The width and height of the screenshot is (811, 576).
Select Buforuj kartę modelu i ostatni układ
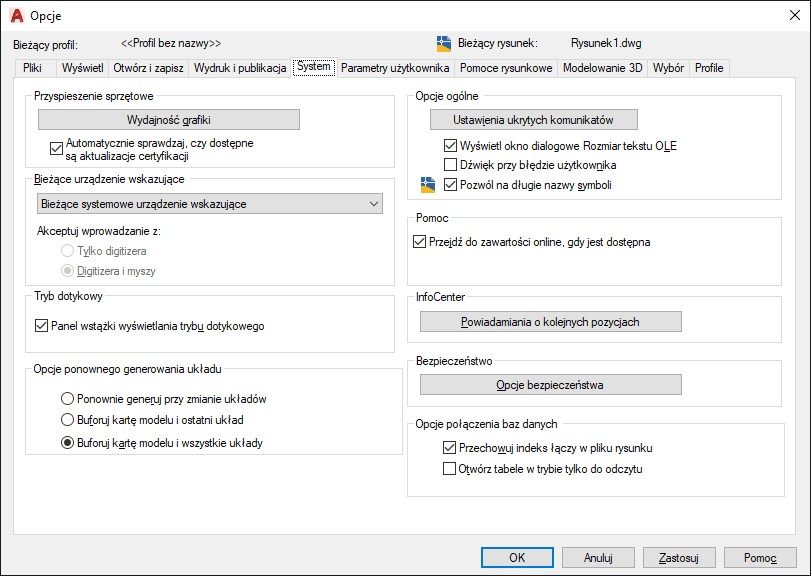click(x=68, y=420)
